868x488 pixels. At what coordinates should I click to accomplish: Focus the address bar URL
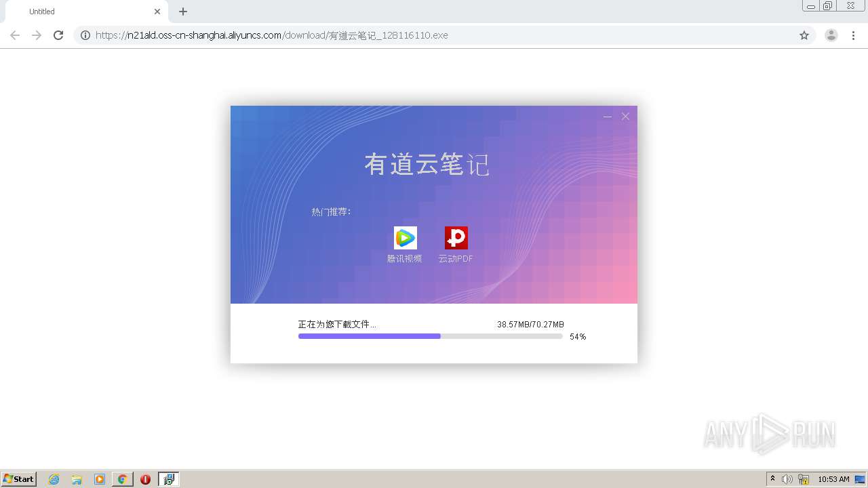pyautogui.click(x=272, y=35)
